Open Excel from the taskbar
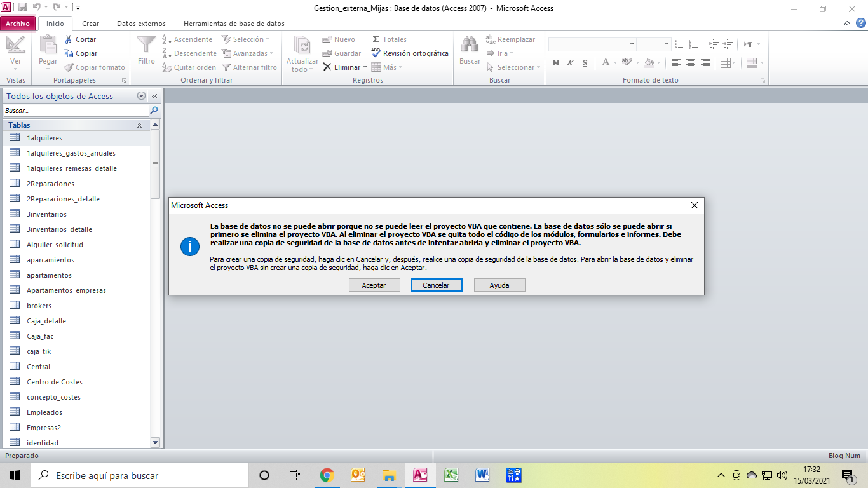Screen dimensions: 868x488 click(x=452, y=475)
